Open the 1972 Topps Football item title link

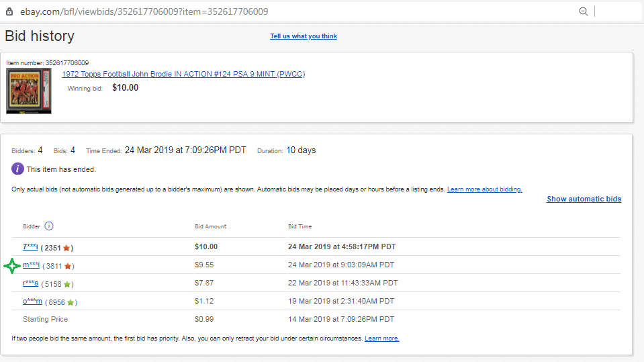(x=183, y=74)
